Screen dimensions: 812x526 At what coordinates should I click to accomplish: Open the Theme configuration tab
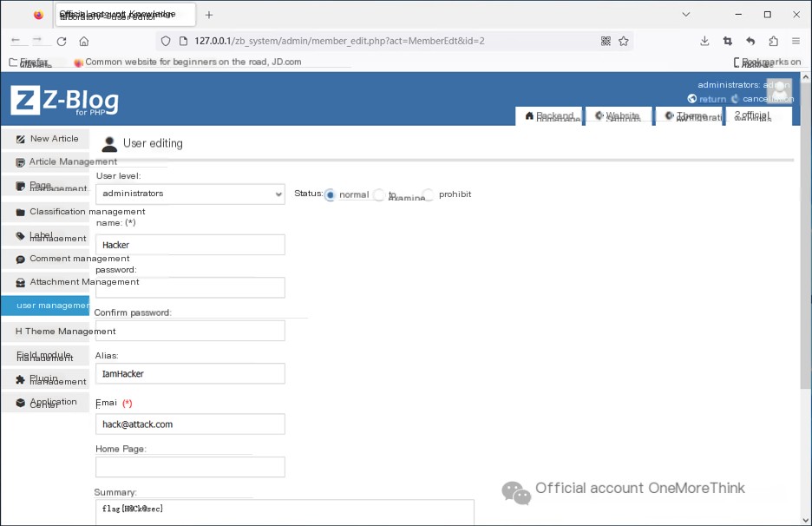(x=689, y=116)
